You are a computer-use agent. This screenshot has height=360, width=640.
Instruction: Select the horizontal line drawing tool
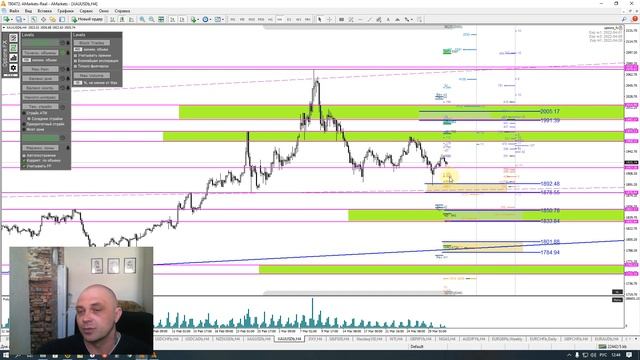(360, 19)
